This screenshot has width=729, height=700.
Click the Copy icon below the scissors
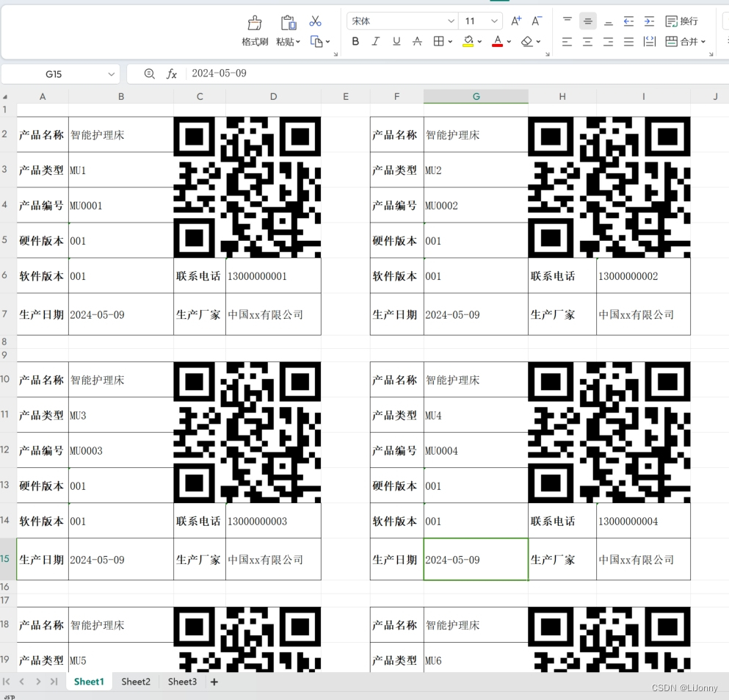click(x=316, y=42)
